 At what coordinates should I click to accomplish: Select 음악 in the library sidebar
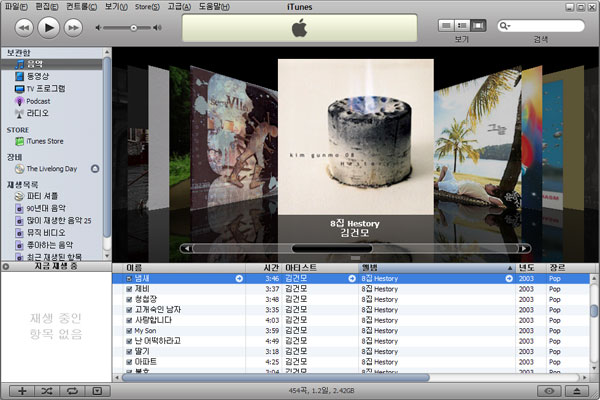[52, 64]
